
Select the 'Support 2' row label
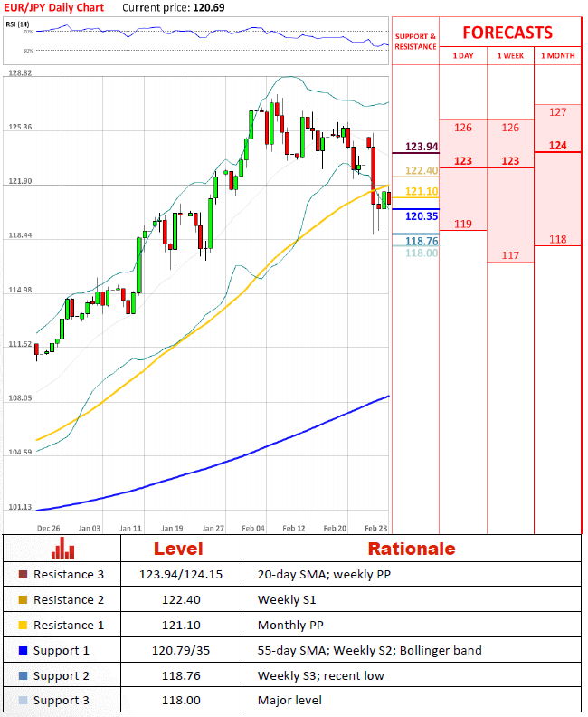(62, 676)
